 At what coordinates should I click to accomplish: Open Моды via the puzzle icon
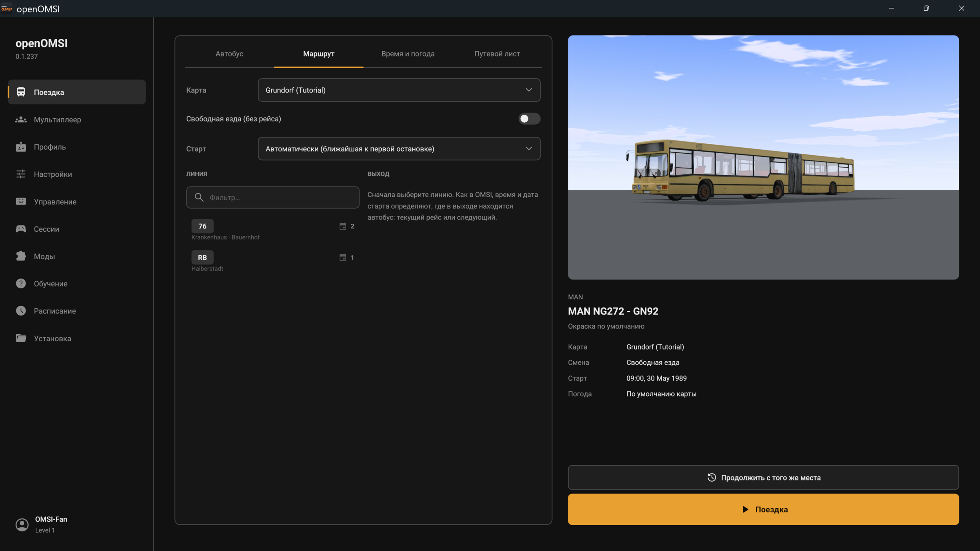(x=21, y=256)
